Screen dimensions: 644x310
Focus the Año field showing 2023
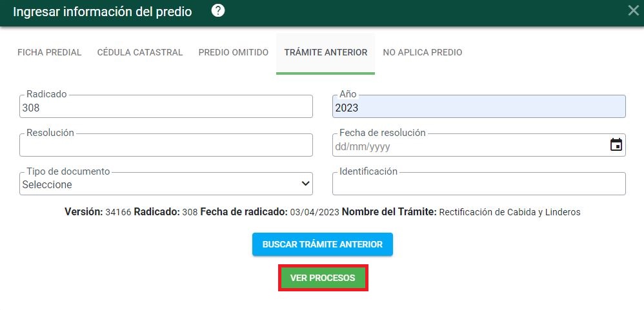click(x=478, y=108)
